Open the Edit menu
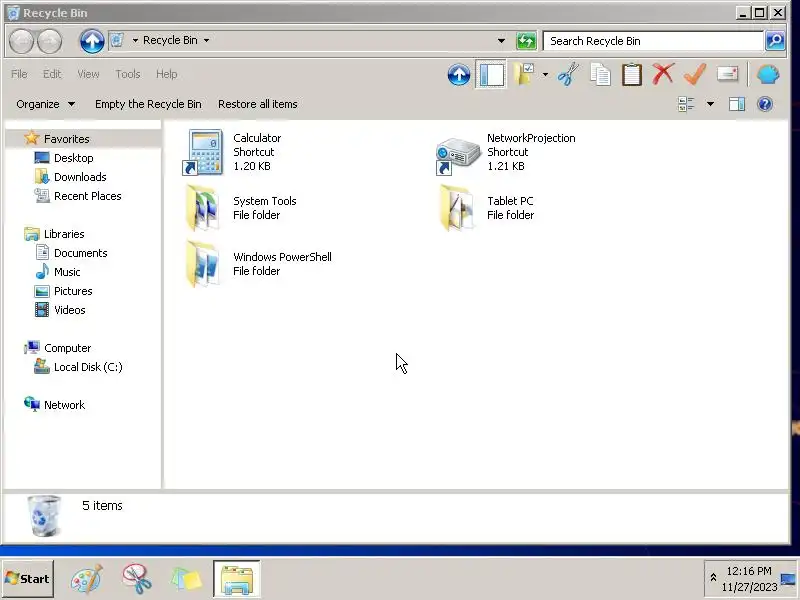Viewport: 800px width, 600px height. point(52,74)
